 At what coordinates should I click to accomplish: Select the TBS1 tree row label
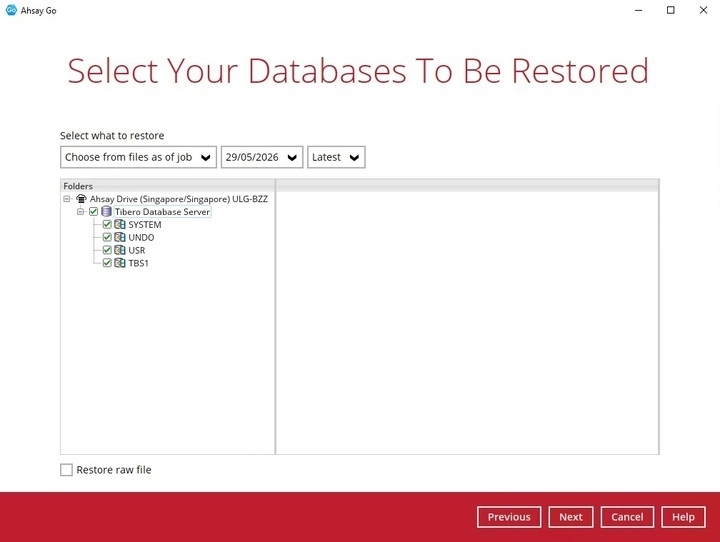138,263
